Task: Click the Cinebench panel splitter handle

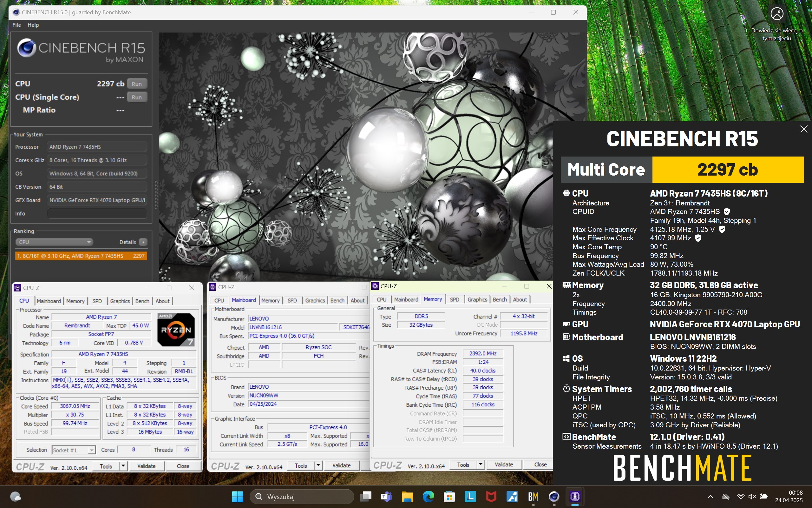Action: [x=156, y=195]
